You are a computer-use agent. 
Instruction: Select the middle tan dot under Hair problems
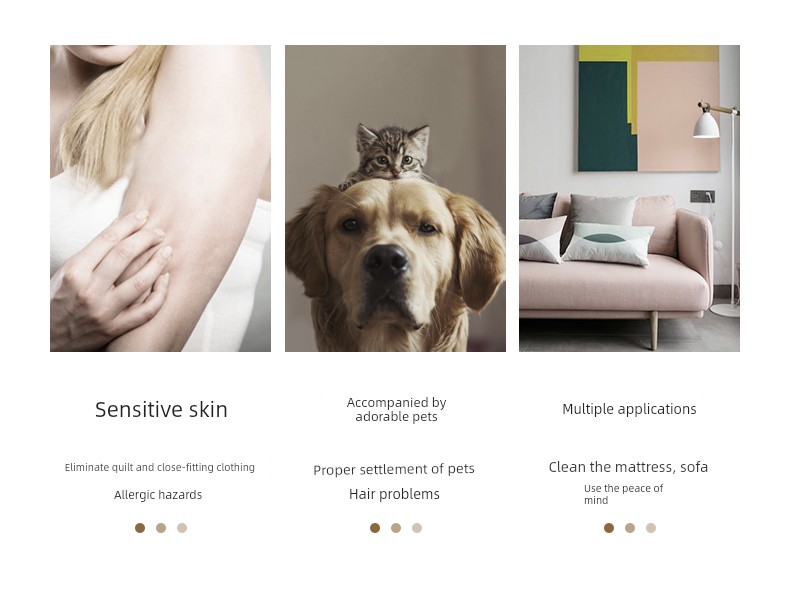396,528
